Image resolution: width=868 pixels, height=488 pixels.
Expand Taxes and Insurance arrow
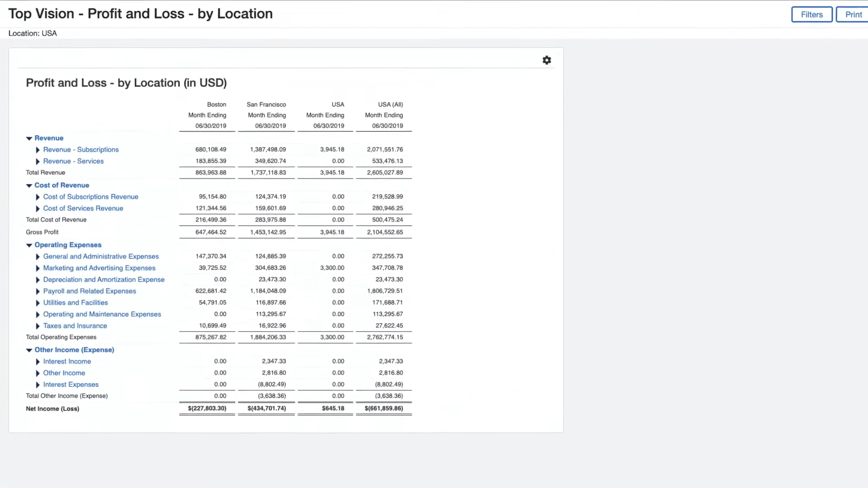coord(38,326)
